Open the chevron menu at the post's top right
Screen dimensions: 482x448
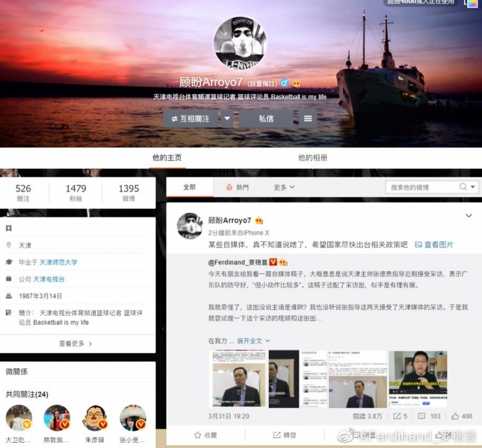(469, 215)
